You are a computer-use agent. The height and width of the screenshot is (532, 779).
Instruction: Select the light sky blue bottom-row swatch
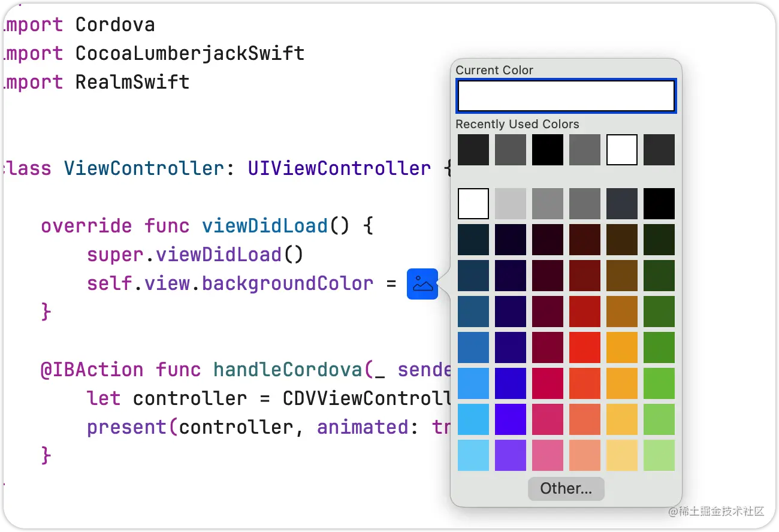click(473, 455)
